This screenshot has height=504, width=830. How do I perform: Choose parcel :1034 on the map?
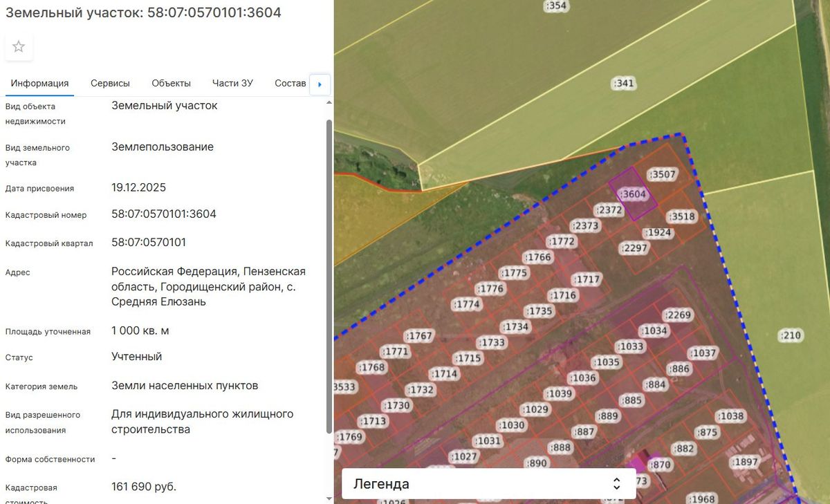point(654,330)
